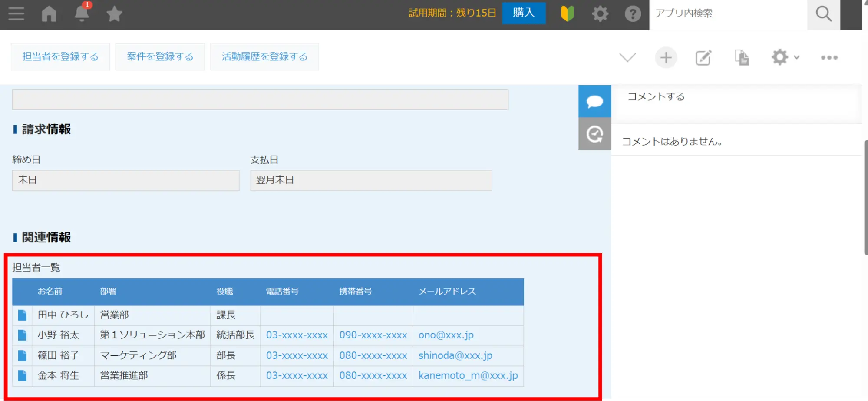Click the downward chevron for next record

coord(627,57)
